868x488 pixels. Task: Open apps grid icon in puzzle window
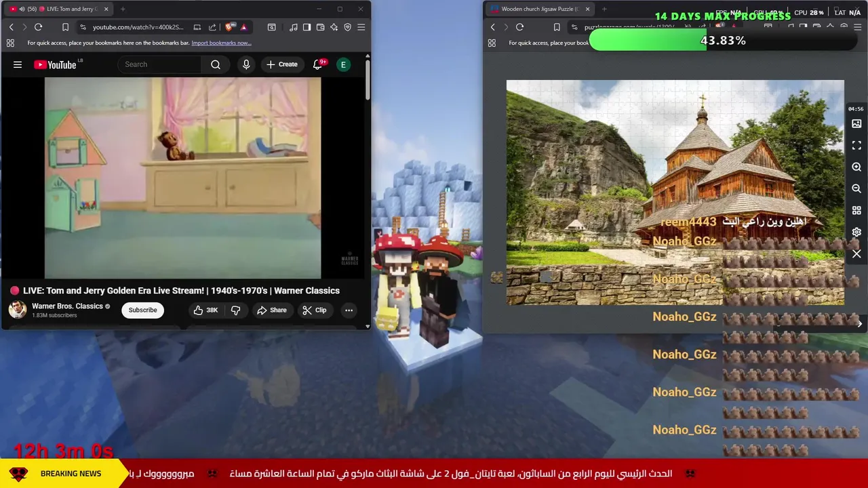(x=492, y=43)
